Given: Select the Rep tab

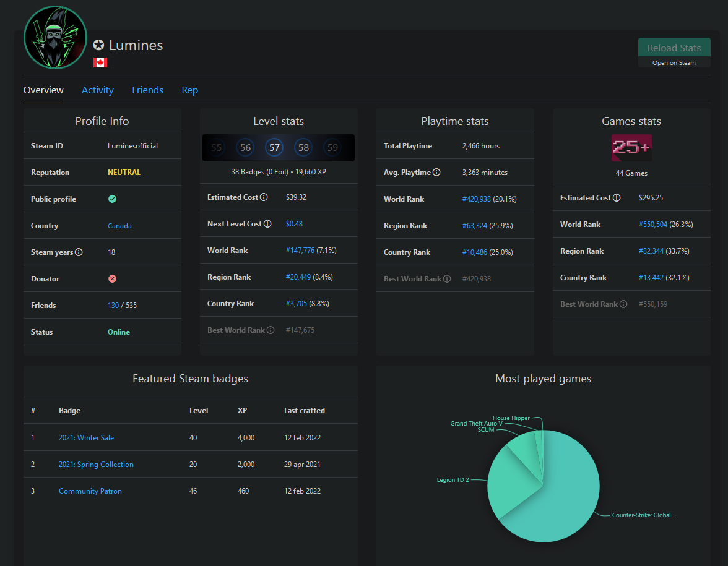Looking at the screenshot, I should pyautogui.click(x=189, y=90).
